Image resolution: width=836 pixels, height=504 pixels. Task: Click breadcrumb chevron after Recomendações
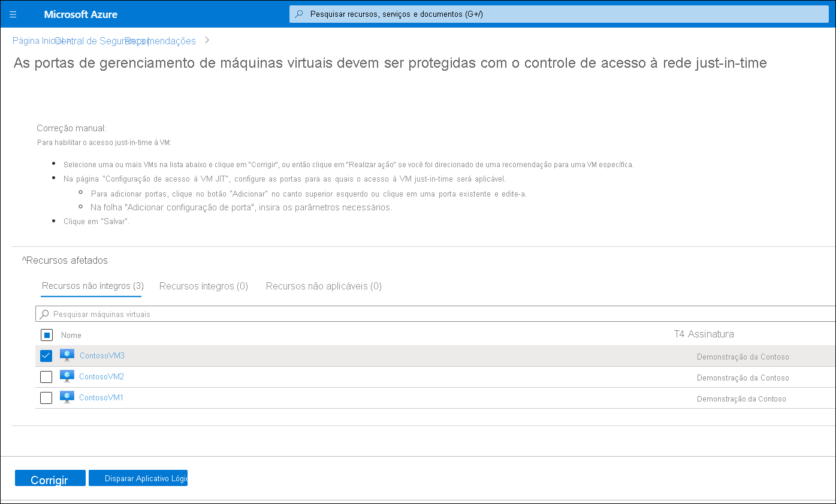(x=207, y=40)
